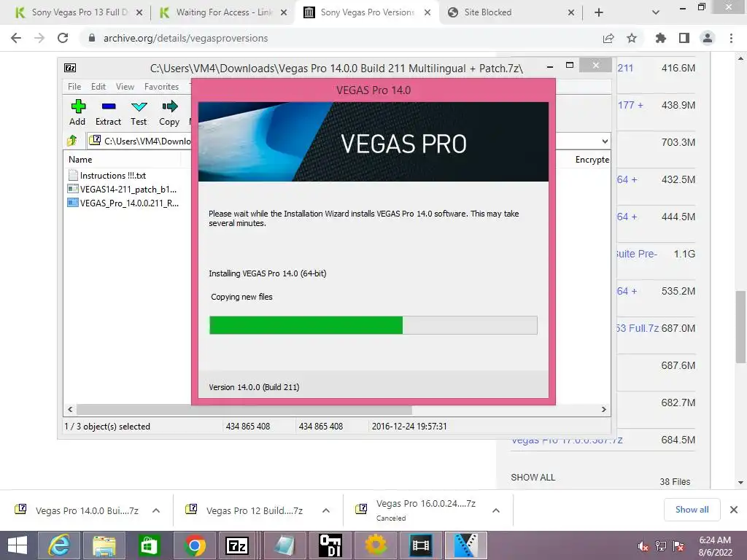
Task: Click the share page icon
Action: point(608,38)
